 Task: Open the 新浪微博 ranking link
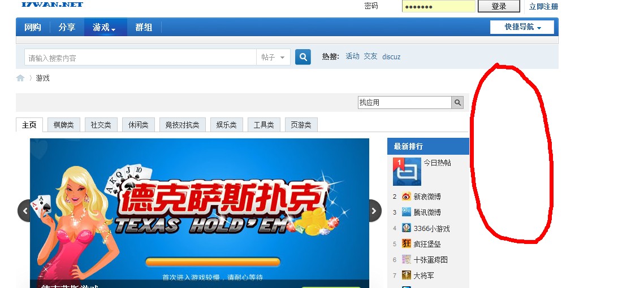427,197
